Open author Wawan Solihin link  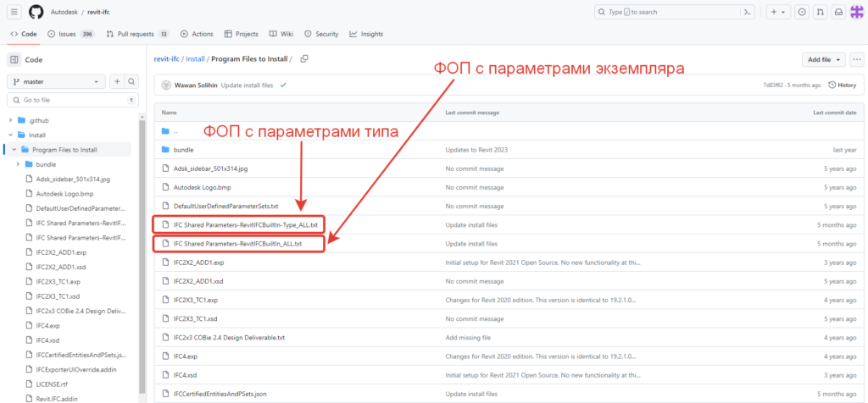[x=195, y=86]
